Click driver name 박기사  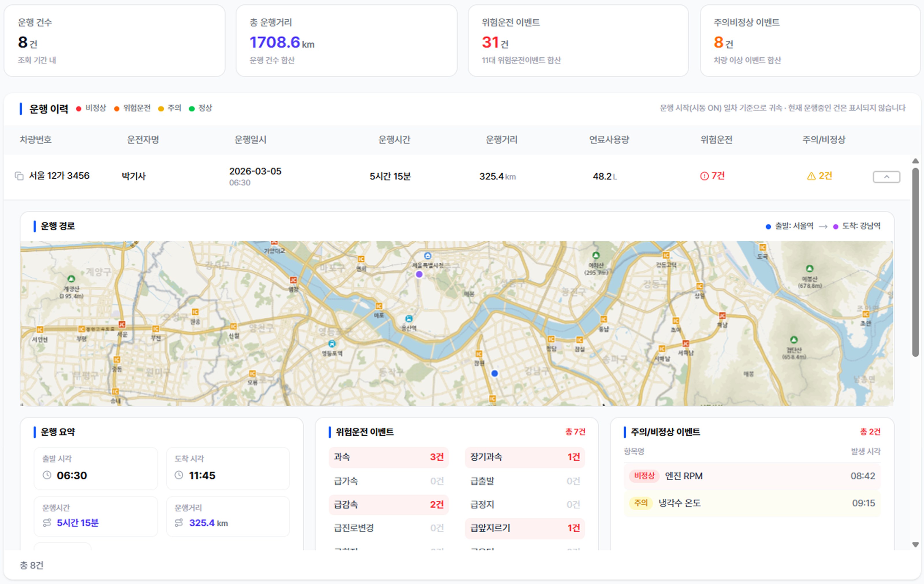coord(133,176)
